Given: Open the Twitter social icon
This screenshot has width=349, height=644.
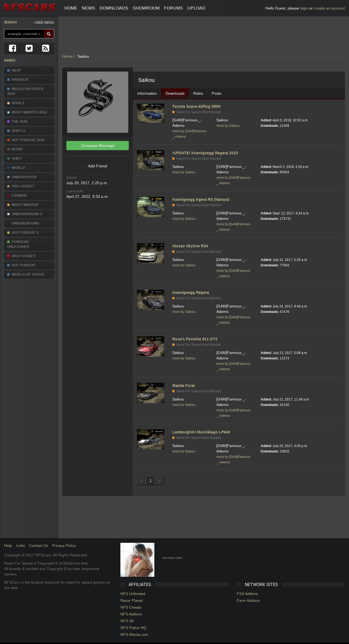Looking at the screenshot, I should 29,48.
